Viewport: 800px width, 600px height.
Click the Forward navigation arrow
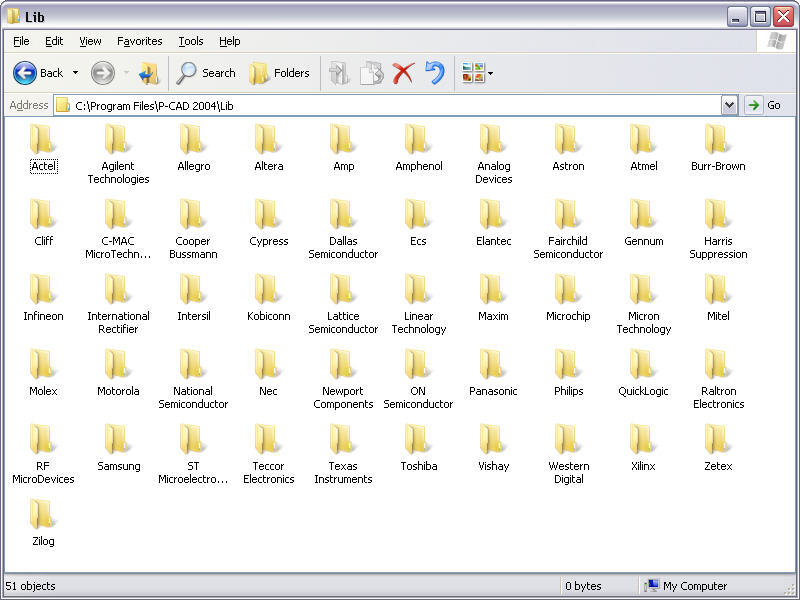pos(103,73)
